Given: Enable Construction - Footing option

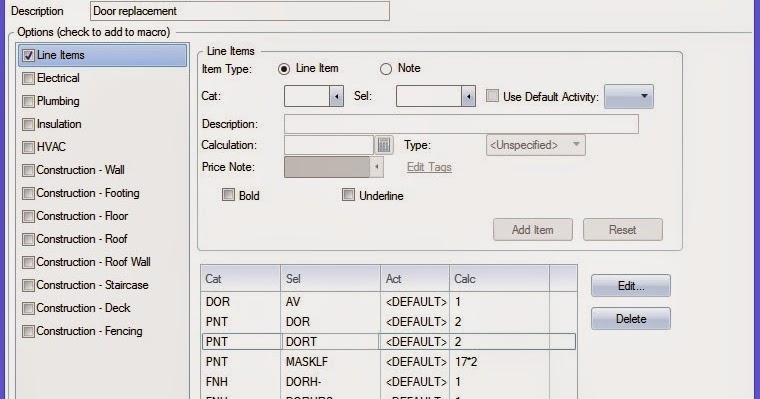Looking at the screenshot, I should tap(28, 193).
